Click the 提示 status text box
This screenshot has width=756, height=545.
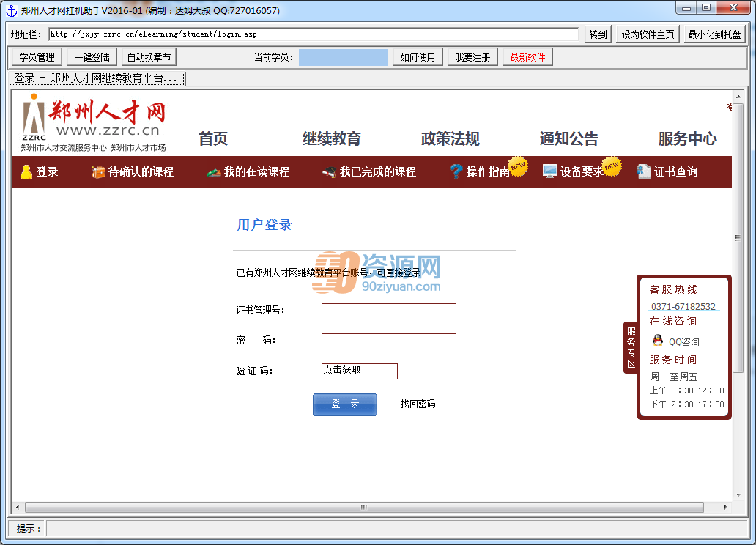click(x=397, y=529)
